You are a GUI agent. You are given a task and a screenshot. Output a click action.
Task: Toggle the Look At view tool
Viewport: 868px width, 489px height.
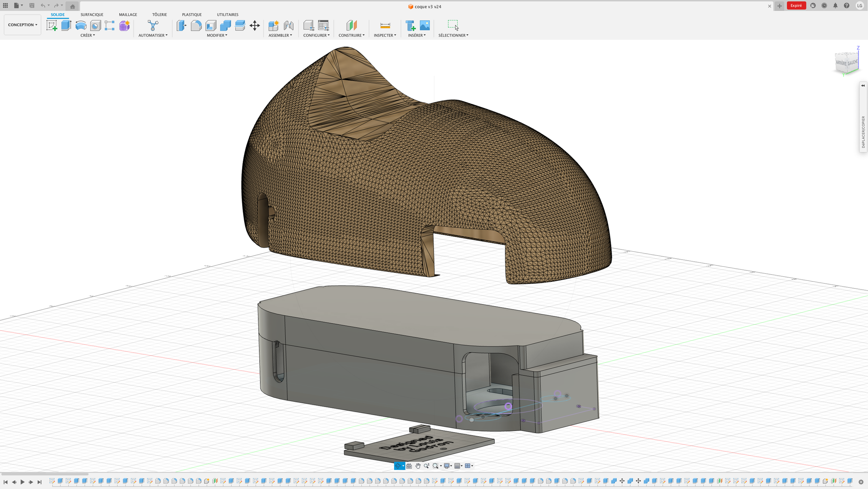click(409, 466)
